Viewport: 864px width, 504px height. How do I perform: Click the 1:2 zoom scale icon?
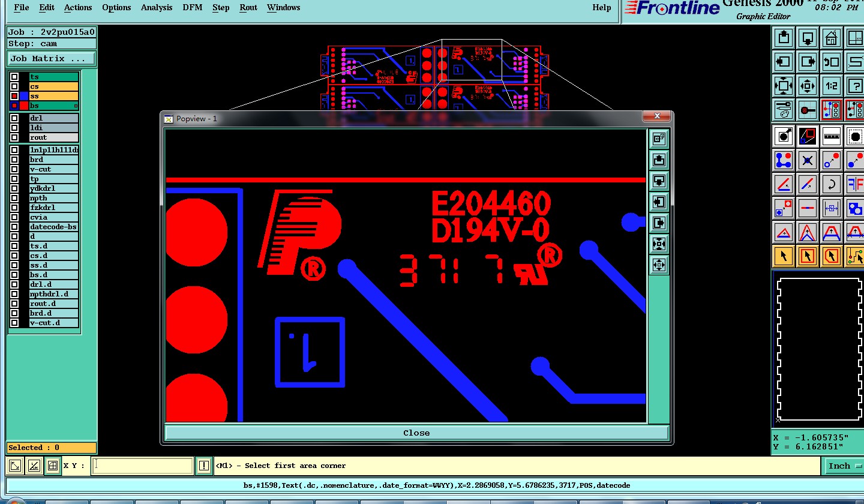point(832,86)
